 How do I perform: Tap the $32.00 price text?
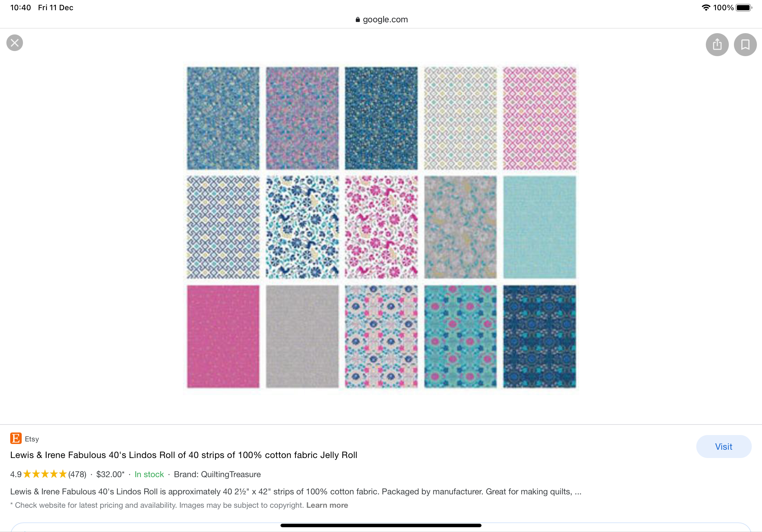[110, 474]
